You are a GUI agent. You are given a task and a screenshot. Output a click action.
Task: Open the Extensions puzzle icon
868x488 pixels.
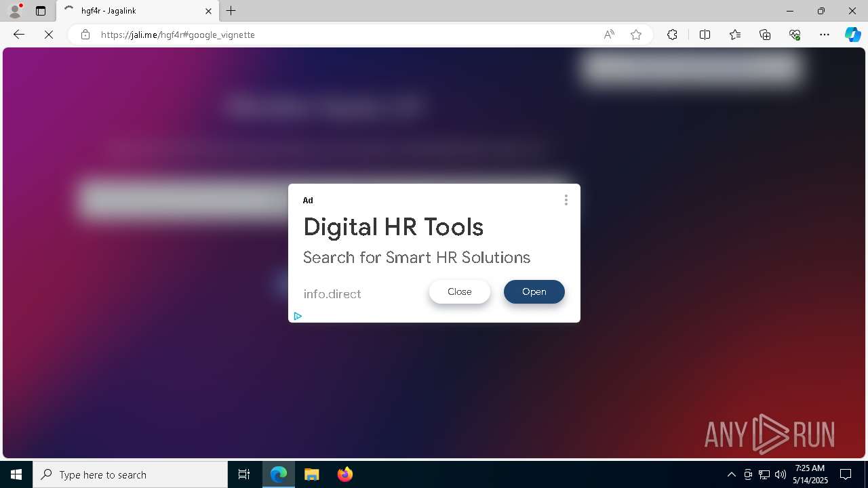672,35
